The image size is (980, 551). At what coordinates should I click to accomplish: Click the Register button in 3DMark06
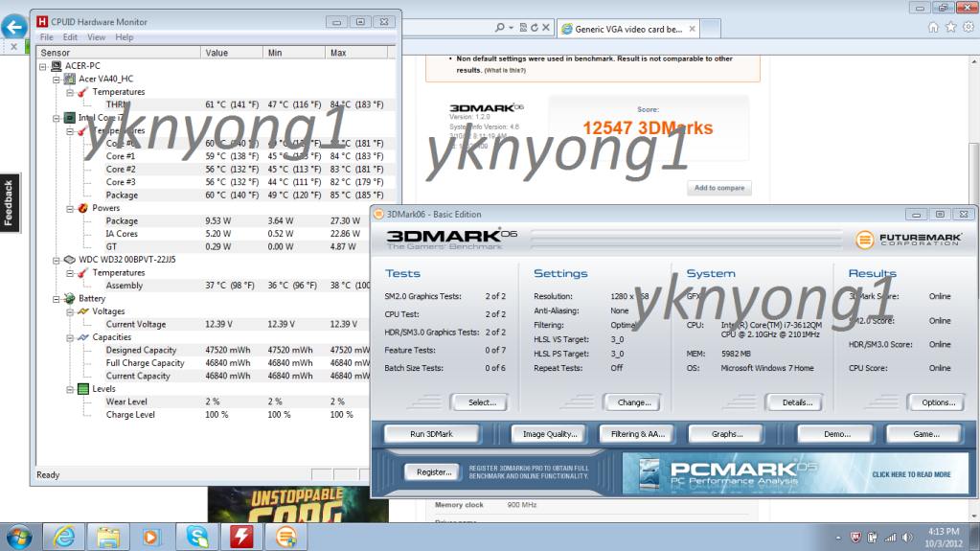pyautogui.click(x=433, y=472)
